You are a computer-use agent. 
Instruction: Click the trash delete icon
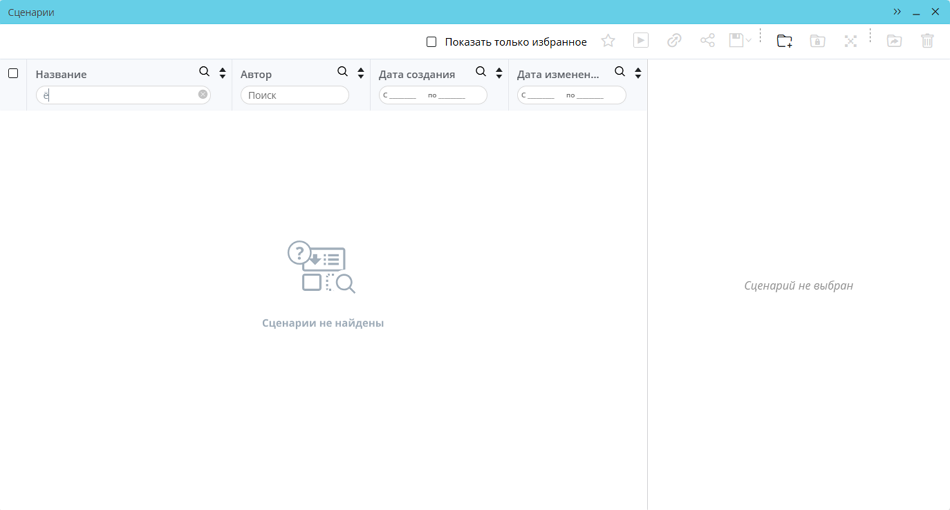pyautogui.click(x=927, y=41)
